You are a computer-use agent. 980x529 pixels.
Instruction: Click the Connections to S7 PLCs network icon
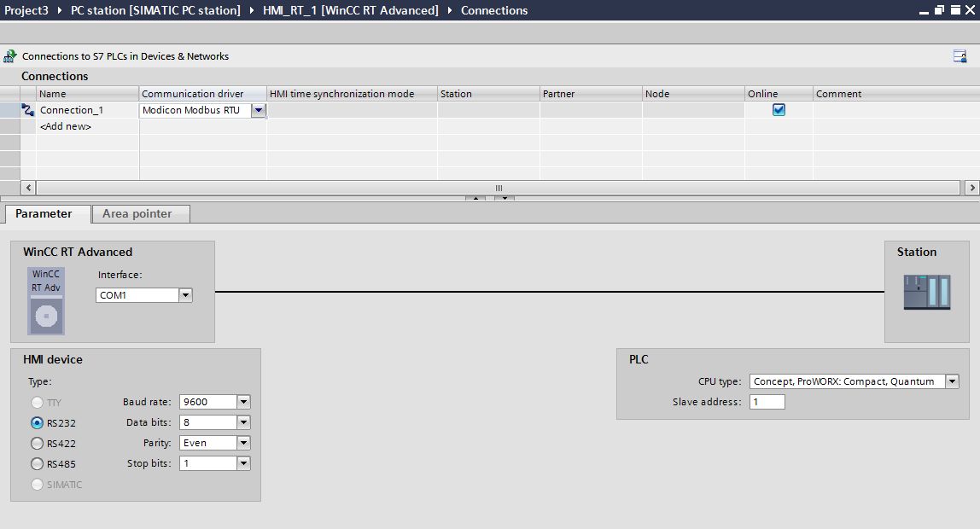tap(9, 56)
